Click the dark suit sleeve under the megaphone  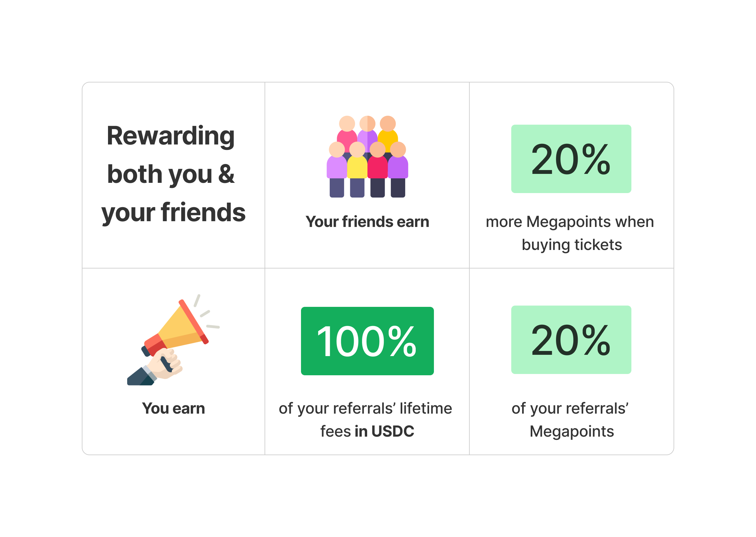pyautogui.click(x=141, y=377)
